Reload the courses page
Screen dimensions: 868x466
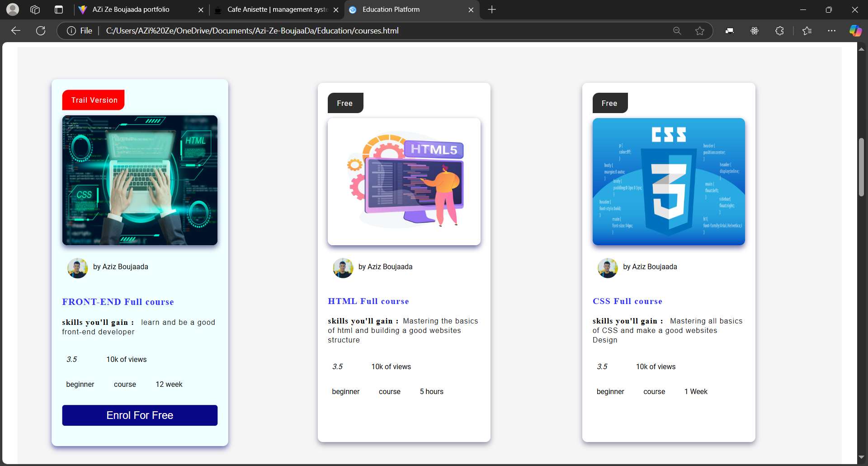[41, 31]
